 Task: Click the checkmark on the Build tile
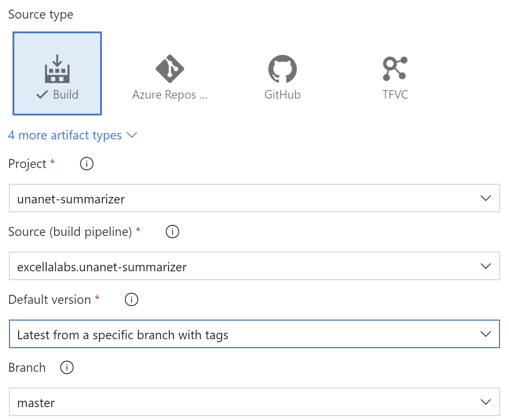coord(42,95)
